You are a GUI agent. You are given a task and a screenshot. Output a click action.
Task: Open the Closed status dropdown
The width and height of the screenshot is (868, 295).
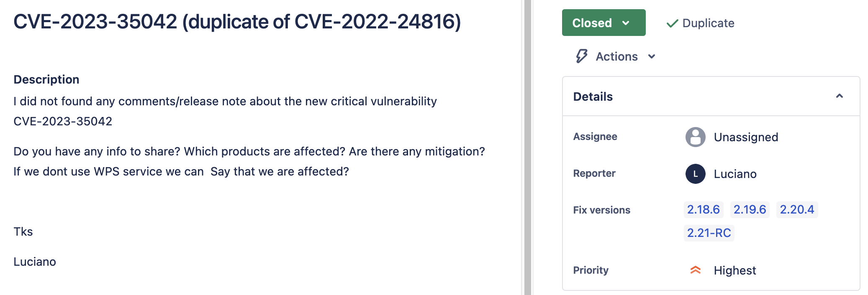click(x=603, y=23)
